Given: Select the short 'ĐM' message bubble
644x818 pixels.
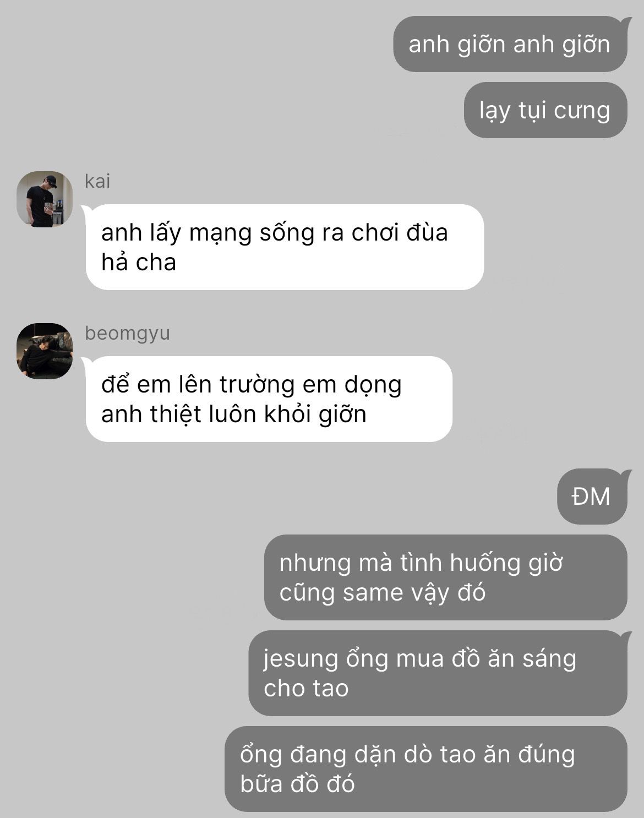Looking at the screenshot, I should point(592,497).
